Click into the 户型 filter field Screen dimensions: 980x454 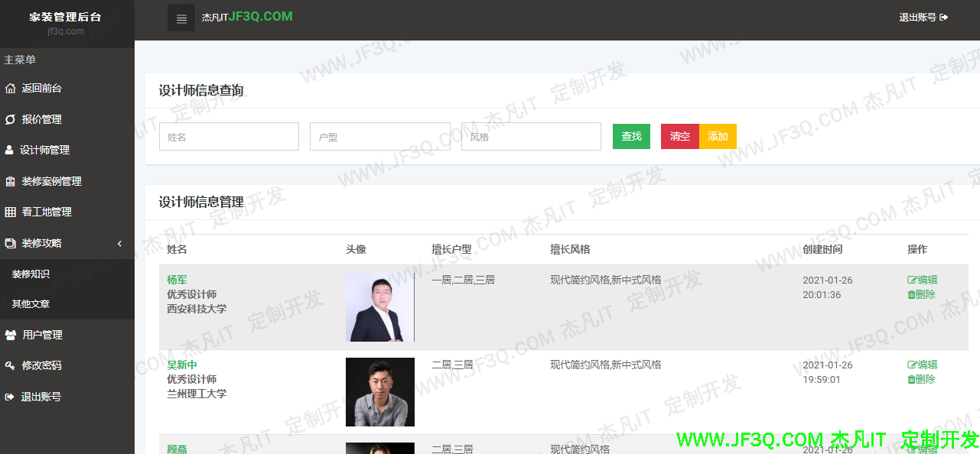(379, 137)
